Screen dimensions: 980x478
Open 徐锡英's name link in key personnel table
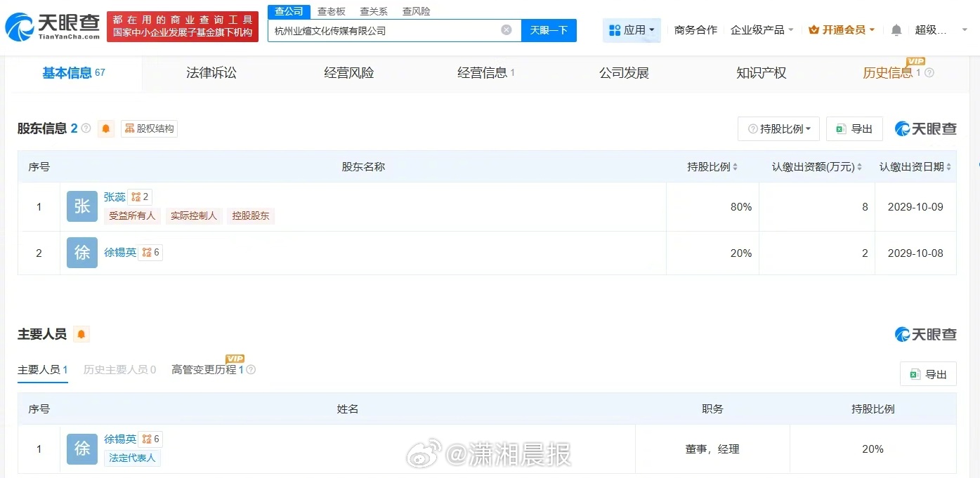(x=120, y=439)
